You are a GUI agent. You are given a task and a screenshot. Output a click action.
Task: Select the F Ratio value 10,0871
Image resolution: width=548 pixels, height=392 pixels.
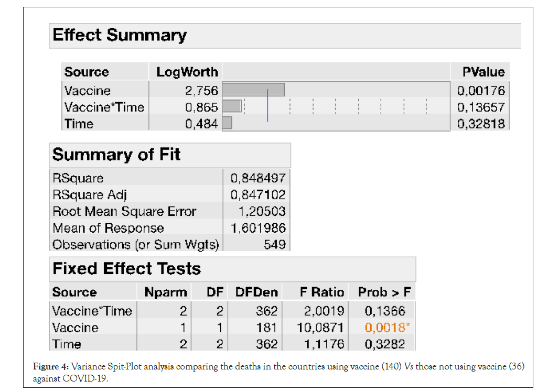click(324, 328)
